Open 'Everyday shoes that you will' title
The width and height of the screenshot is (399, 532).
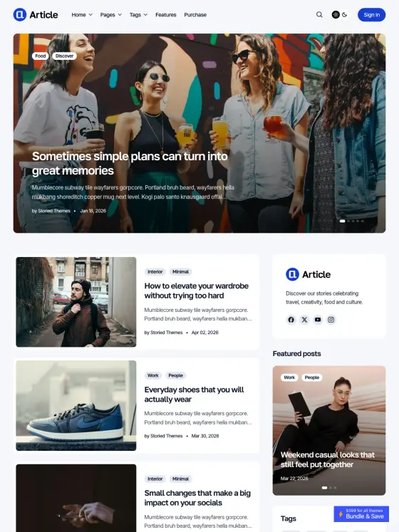194,395
